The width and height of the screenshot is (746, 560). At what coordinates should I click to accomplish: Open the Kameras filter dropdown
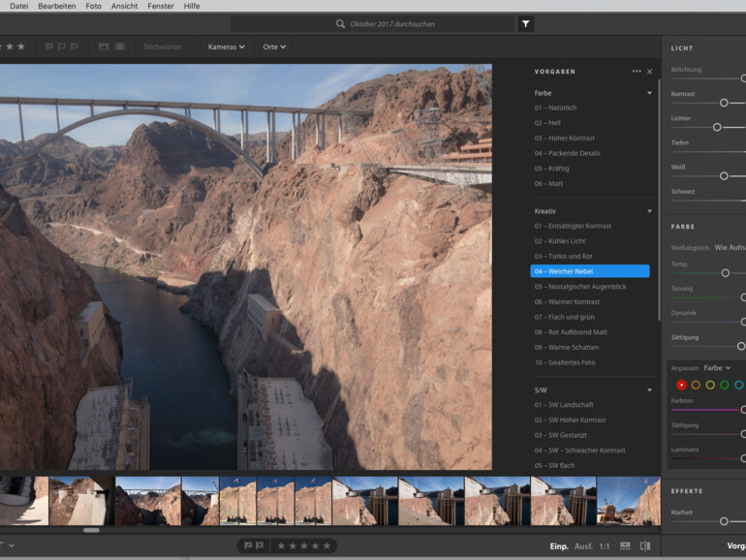point(226,47)
